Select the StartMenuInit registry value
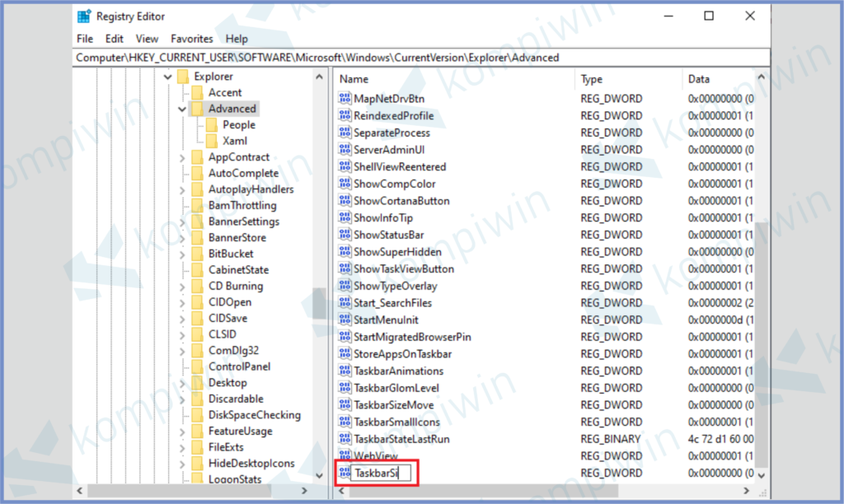Screen dimensions: 844x504 pos(386,320)
